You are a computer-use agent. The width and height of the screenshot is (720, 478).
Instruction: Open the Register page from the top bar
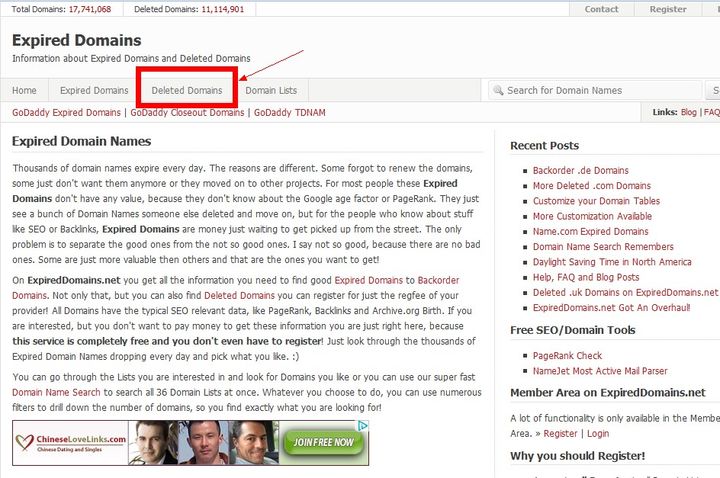click(668, 9)
